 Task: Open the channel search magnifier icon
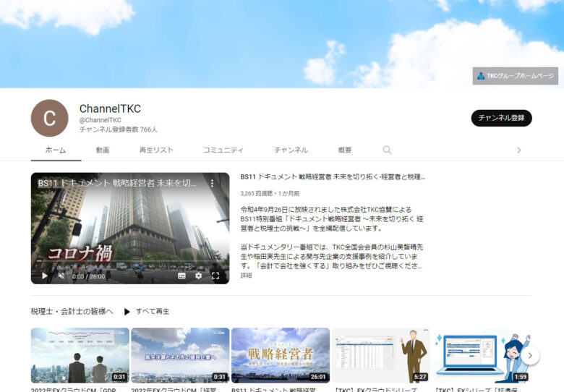click(387, 150)
